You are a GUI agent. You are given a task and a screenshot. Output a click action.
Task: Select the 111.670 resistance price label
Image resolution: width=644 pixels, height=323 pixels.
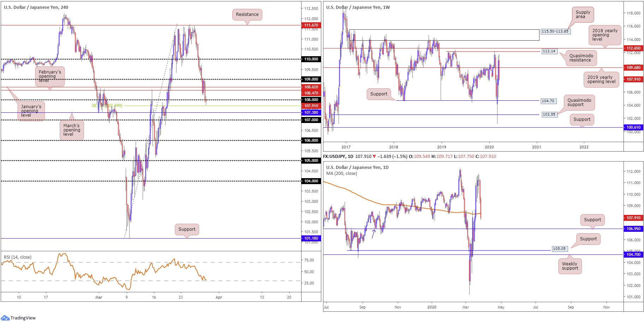point(311,25)
